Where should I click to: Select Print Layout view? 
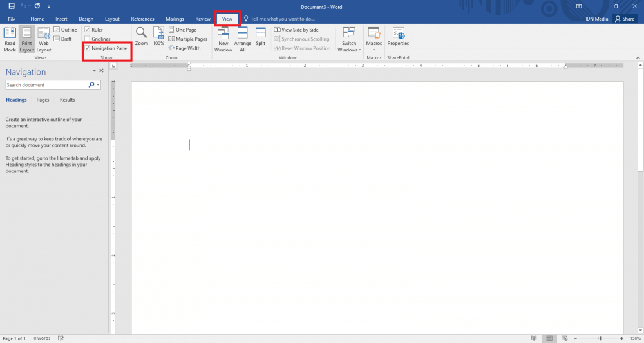click(26, 39)
